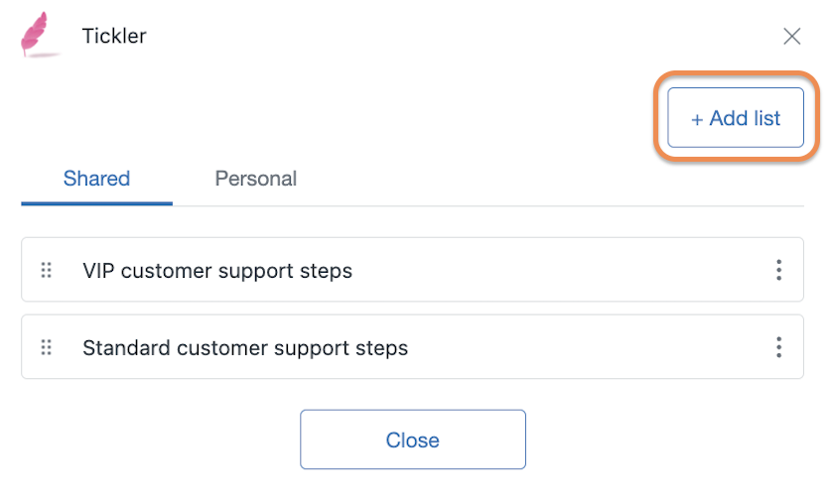Select the dotted reorder grip on VIP row
The height and width of the screenshot is (504, 830).
click(47, 270)
